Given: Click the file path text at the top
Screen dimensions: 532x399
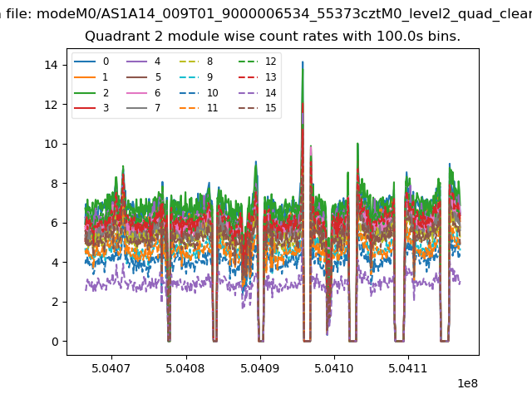Looking at the screenshot, I should pos(266,13).
